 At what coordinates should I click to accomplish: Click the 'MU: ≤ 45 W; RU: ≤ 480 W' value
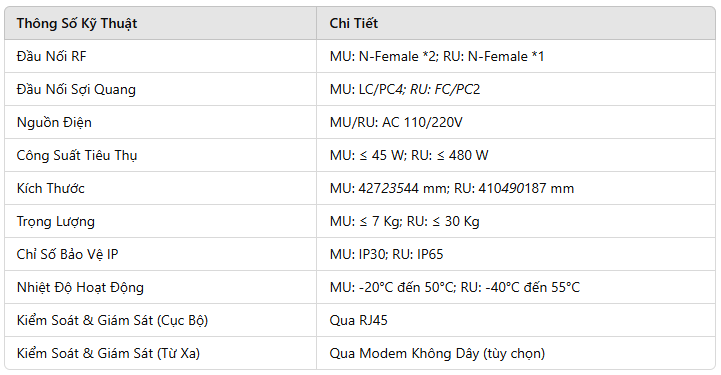tap(409, 155)
